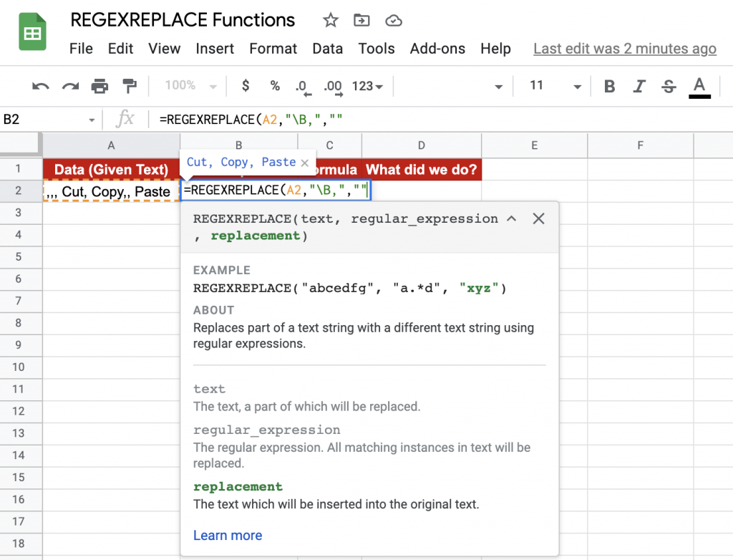Open the Data menu
This screenshot has width=733, height=560.
point(327,49)
